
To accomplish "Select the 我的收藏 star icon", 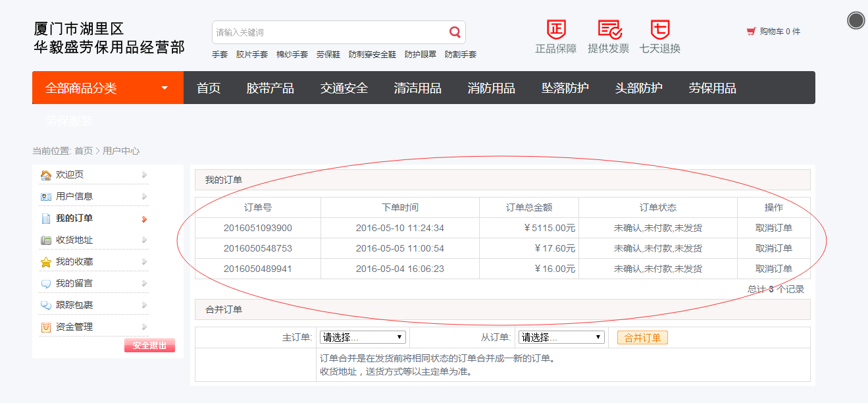I will (x=46, y=262).
